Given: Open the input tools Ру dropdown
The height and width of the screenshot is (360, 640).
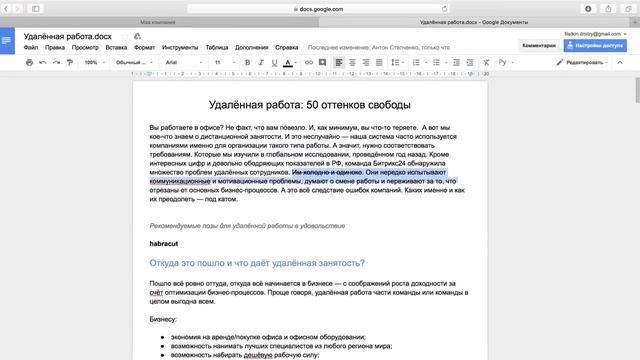Looking at the screenshot, I should (506, 62).
